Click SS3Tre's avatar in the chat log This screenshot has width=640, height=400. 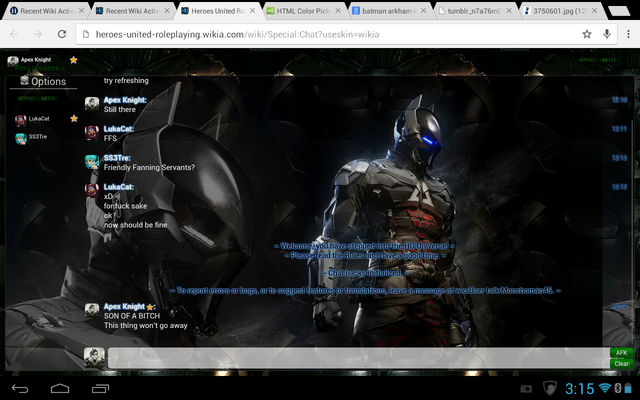92,162
